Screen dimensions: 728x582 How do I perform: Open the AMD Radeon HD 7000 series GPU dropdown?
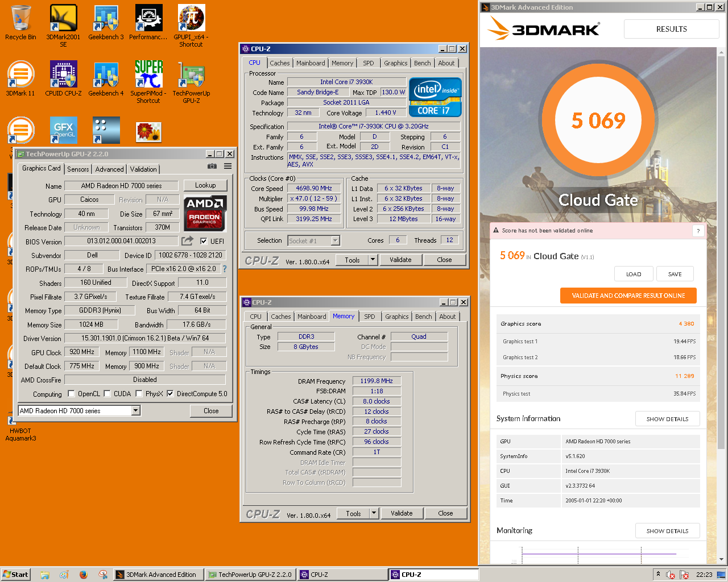click(x=79, y=410)
